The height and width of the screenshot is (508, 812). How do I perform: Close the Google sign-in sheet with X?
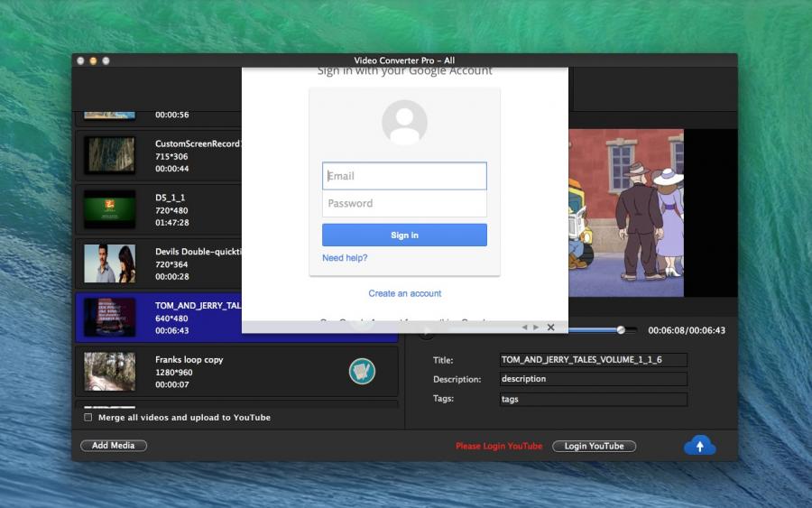[x=551, y=328]
